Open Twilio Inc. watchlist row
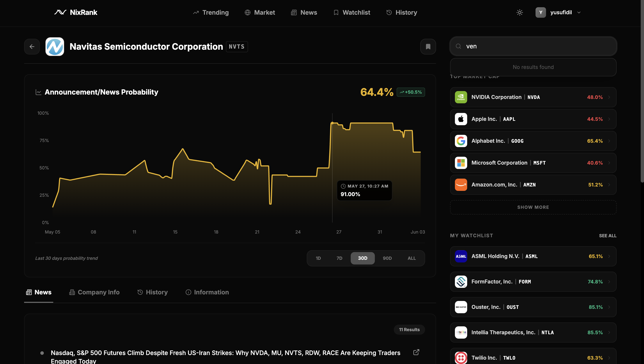Image resolution: width=644 pixels, height=364 pixels. (533, 356)
